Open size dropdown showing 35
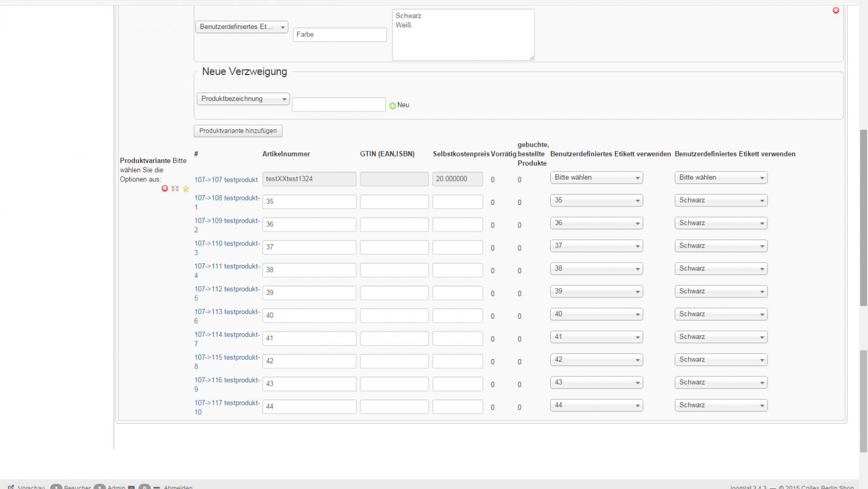This screenshot has height=489, width=868. (596, 201)
